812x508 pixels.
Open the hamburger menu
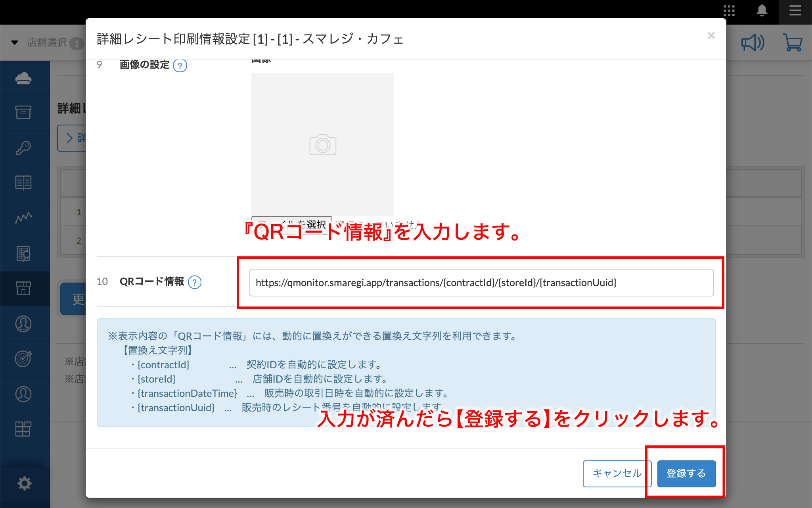[795, 11]
